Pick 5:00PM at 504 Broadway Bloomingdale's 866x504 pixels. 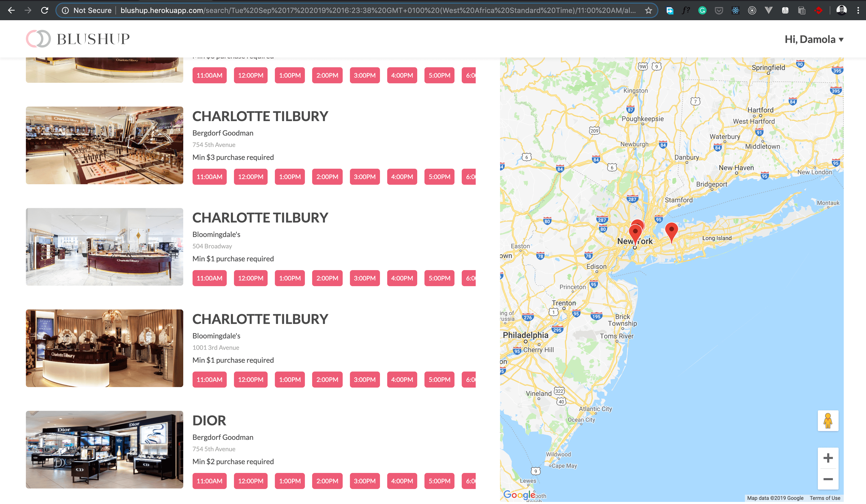[x=439, y=278]
